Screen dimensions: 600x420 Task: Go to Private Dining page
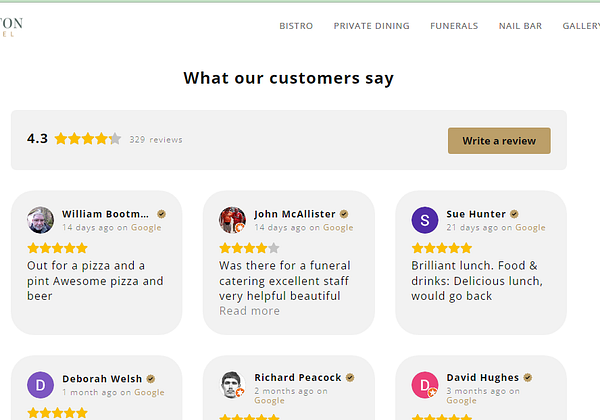tap(371, 26)
